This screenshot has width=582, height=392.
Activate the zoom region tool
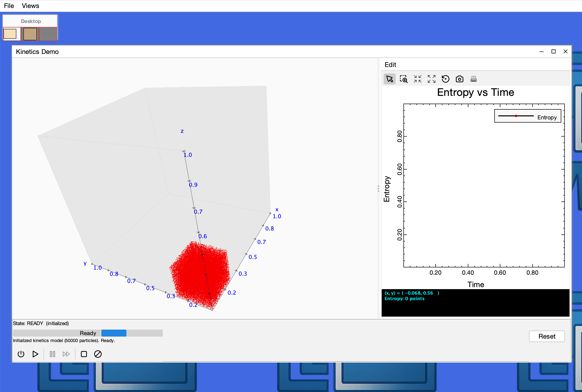[403, 79]
